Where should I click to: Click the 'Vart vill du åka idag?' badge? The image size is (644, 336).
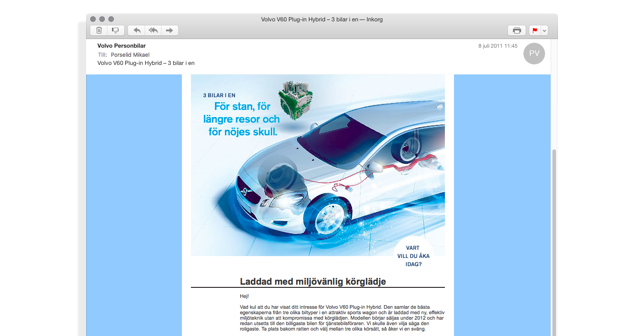(413, 256)
